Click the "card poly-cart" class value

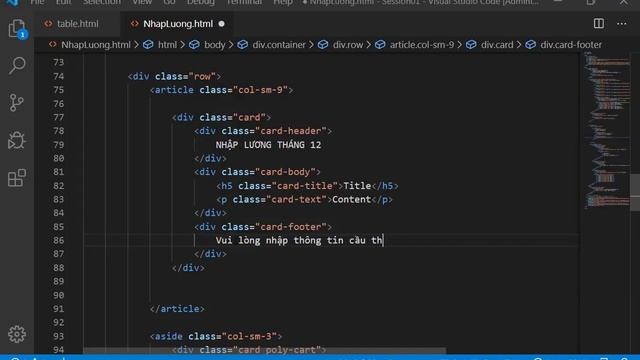pos(277,350)
